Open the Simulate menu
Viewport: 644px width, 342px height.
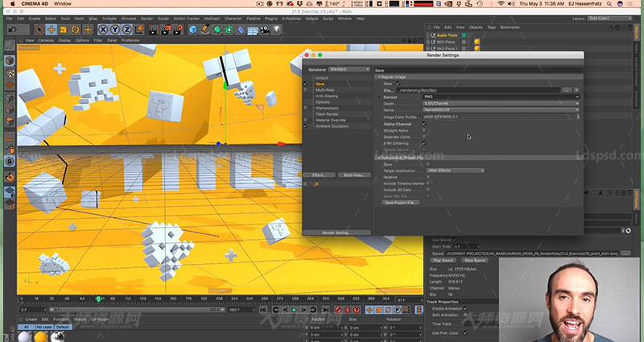[x=129, y=19]
